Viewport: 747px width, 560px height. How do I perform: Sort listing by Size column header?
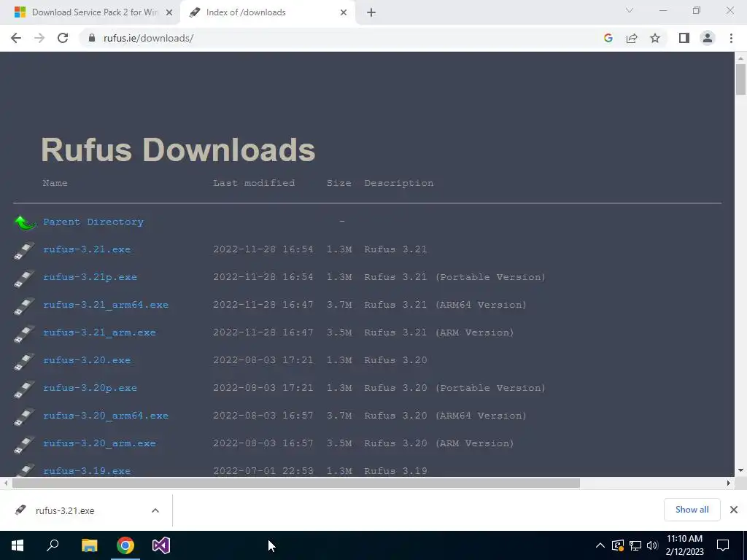tap(338, 183)
